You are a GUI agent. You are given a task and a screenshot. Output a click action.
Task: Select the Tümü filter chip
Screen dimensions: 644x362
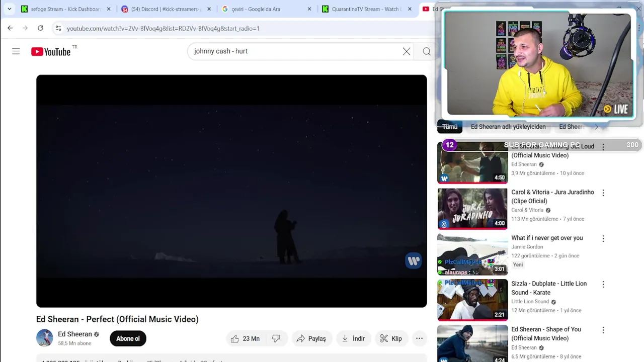pyautogui.click(x=450, y=127)
